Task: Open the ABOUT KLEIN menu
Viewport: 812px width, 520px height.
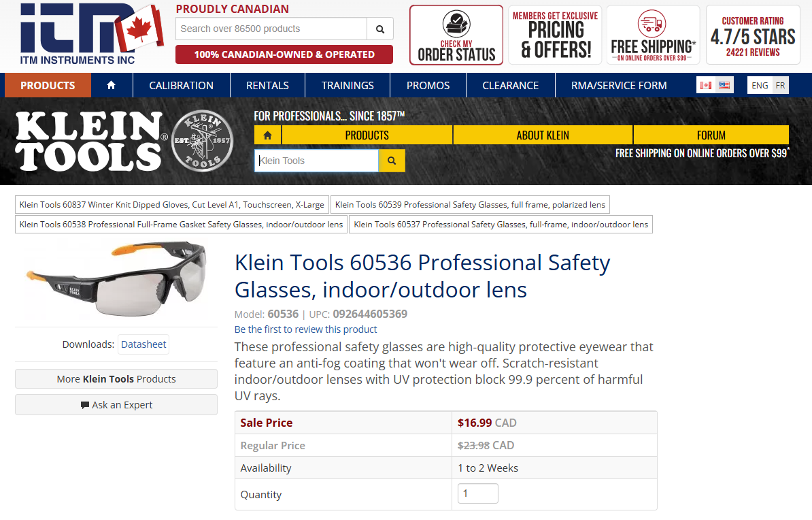Action: 542,135
